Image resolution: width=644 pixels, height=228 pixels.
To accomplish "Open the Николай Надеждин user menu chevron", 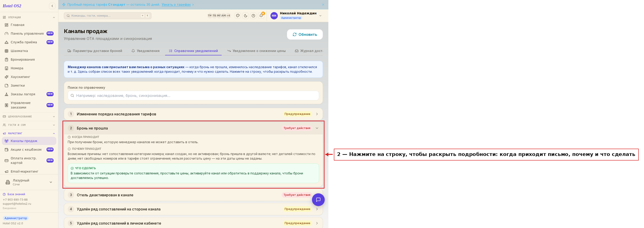I will click(x=320, y=16).
